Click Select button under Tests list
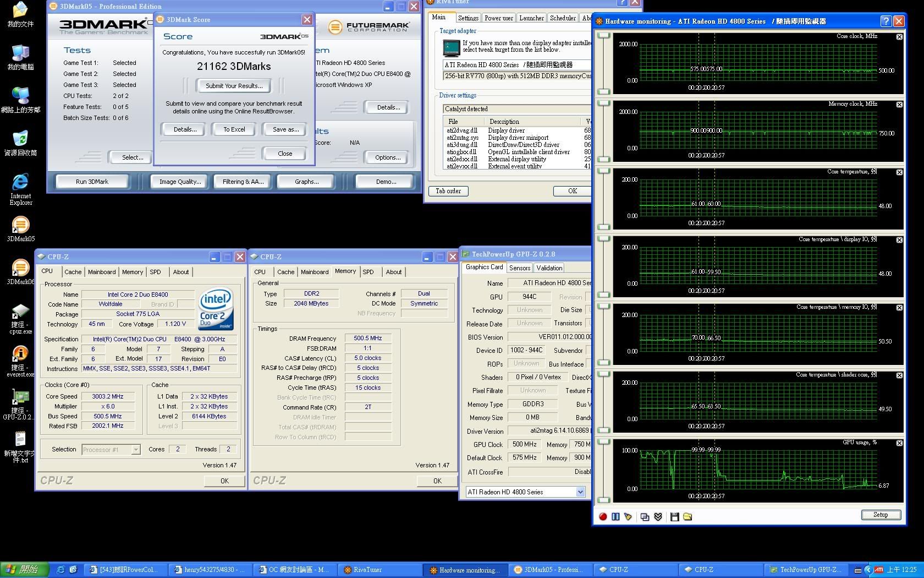The width and height of the screenshot is (924, 578). click(x=133, y=157)
